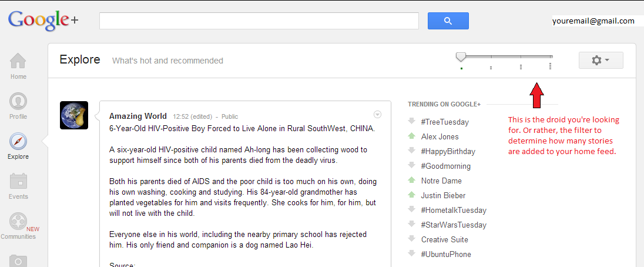Click the post headline about HIV-Positive Boy
Viewport: 644px width, 267px height.
point(242,128)
